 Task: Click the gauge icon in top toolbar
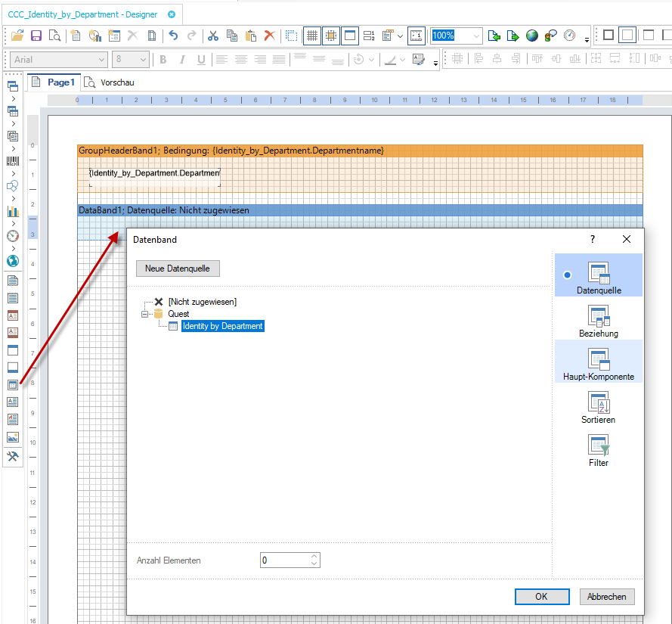click(569, 36)
